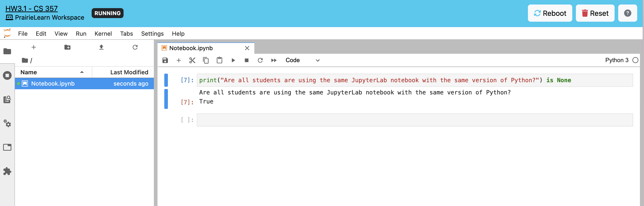Screen dimensions: 644x206
Task: Open the Open Tabs sidebar icon
Action: (7, 147)
